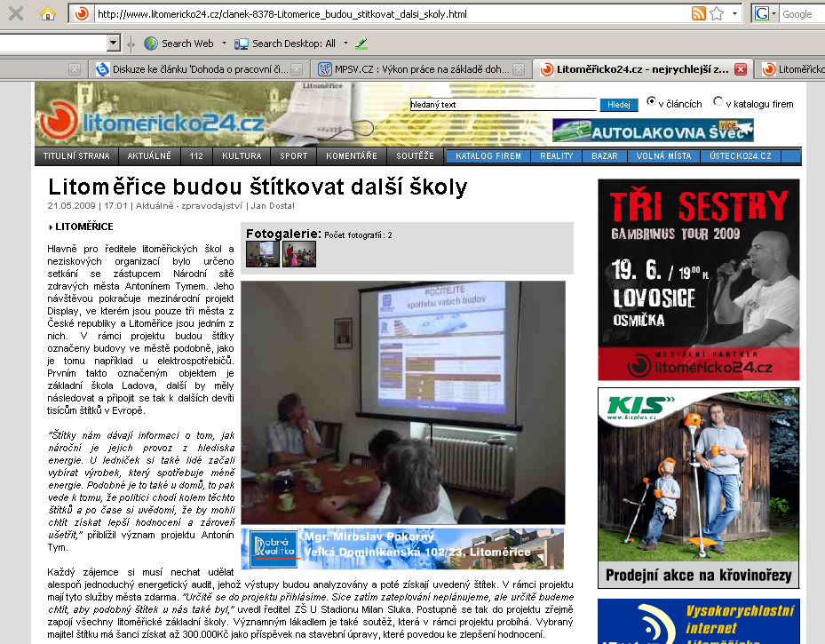Close the leftmost untitled tab

[x=75, y=69]
